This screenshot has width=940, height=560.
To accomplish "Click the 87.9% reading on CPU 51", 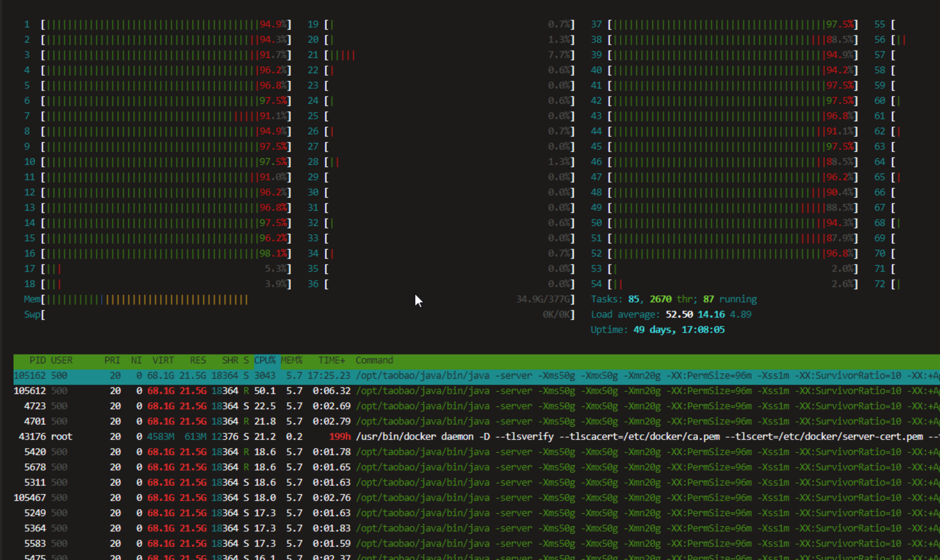I will [x=840, y=238].
